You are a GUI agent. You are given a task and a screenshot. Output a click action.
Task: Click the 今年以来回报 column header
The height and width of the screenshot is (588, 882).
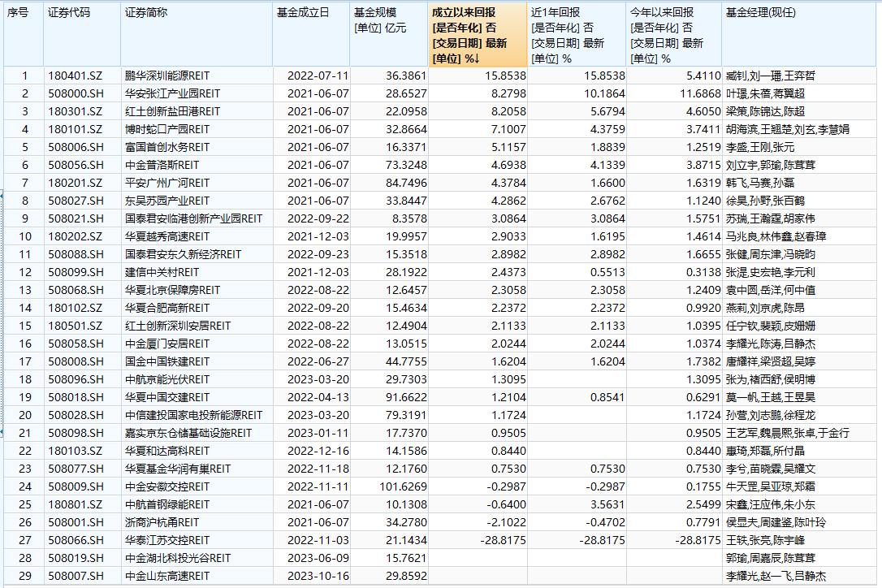click(663, 13)
